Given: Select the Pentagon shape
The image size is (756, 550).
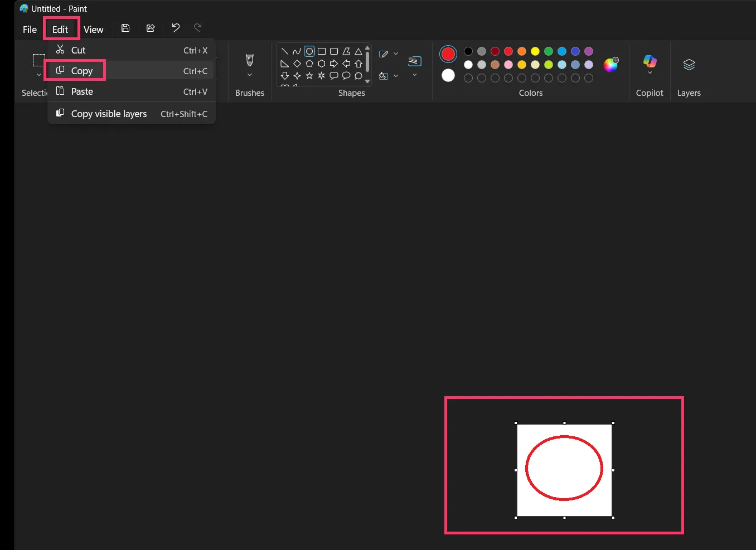Looking at the screenshot, I should click(x=309, y=64).
